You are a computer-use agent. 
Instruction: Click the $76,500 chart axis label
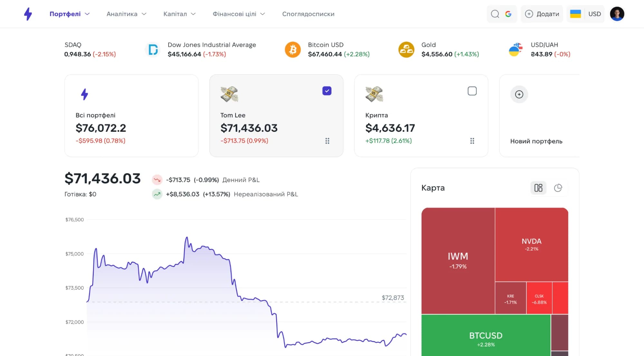click(x=74, y=220)
